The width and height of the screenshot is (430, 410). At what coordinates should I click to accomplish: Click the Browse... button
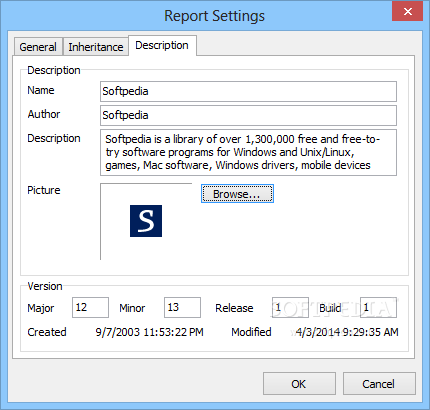pos(237,194)
